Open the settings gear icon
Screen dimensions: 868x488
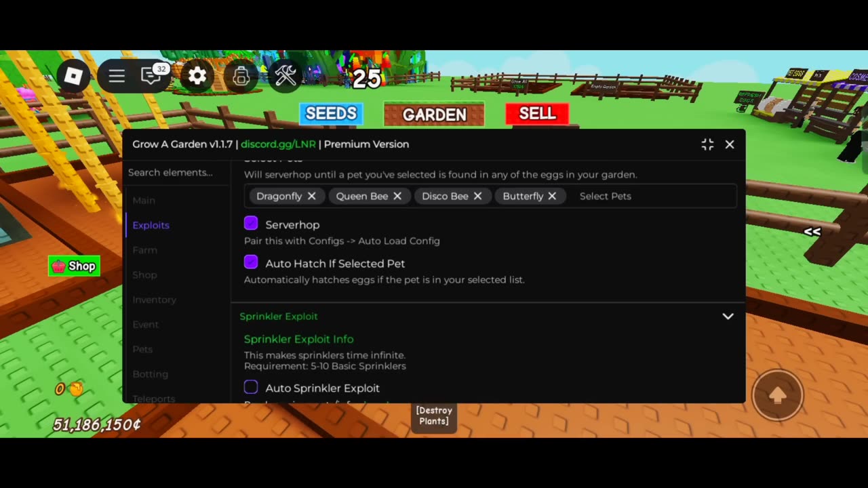point(197,76)
